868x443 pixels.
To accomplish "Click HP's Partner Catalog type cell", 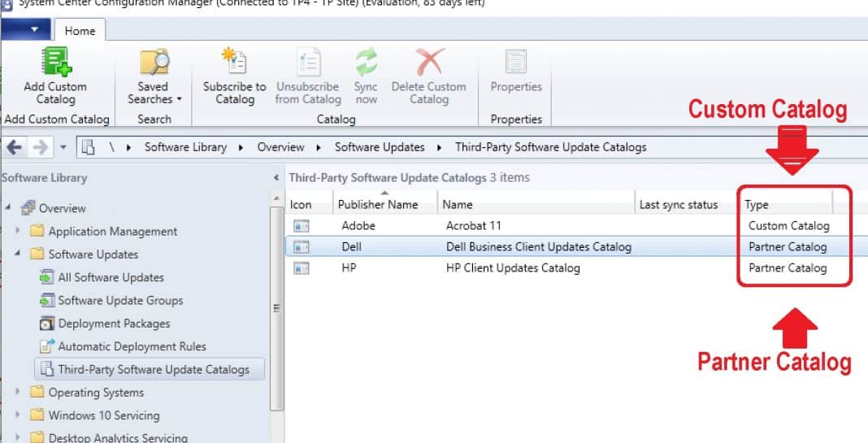I will pyautogui.click(x=788, y=268).
